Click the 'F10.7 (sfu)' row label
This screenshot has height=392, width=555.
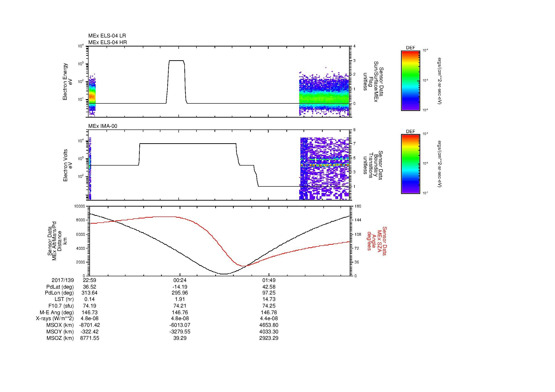tap(61, 306)
